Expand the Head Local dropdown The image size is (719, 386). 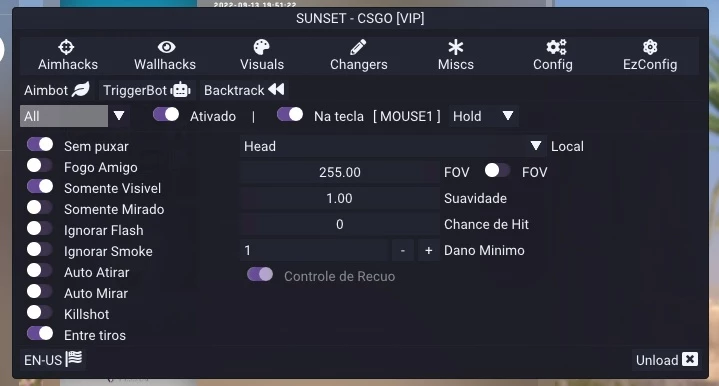tap(393, 146)
